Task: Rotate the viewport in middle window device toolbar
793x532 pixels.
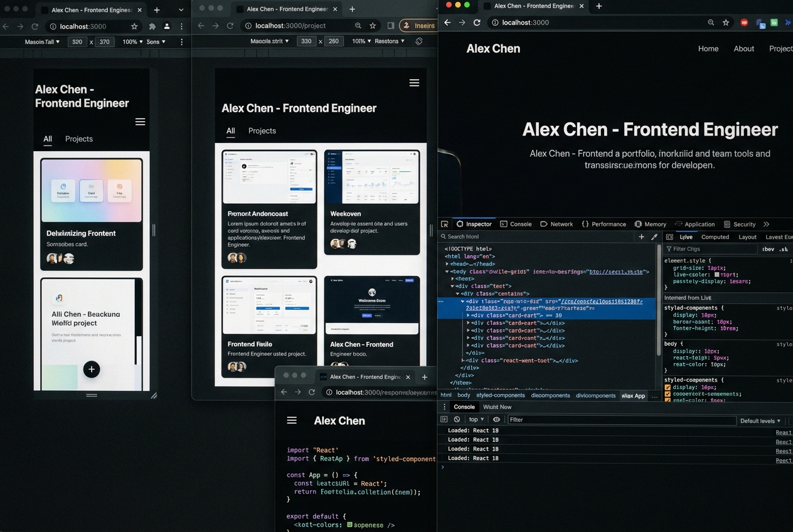Action: click(x=419, y=41)
